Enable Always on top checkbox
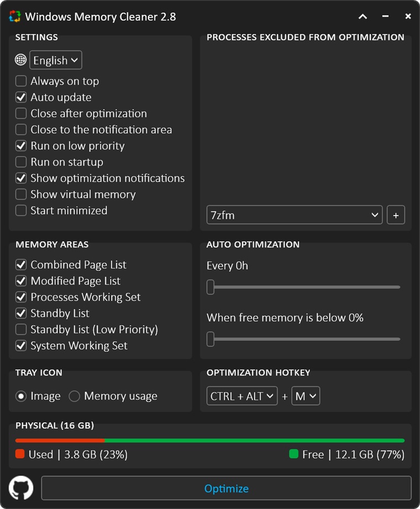Screen dimensions: 420x509 (21, 81)
